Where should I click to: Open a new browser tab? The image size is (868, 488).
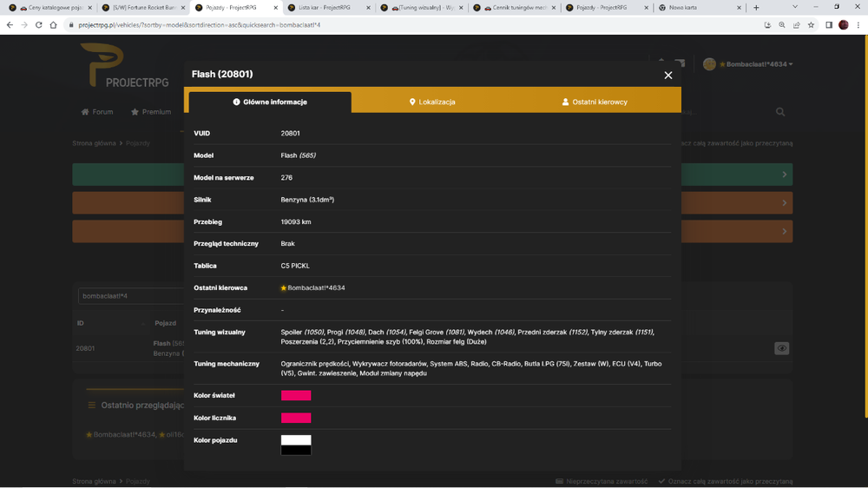point(756,8)
